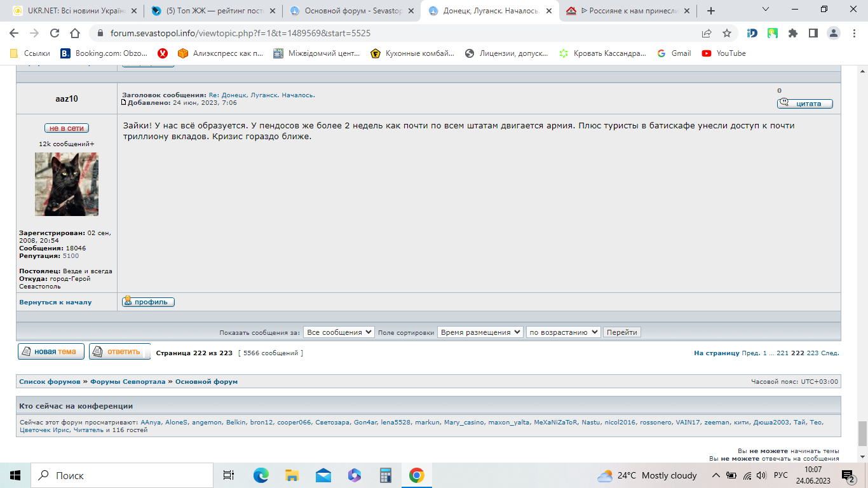Viewport: 868px width, 488px height.
Task: Follow the Вернуться к началу link
Action: [x=55, y=302]
